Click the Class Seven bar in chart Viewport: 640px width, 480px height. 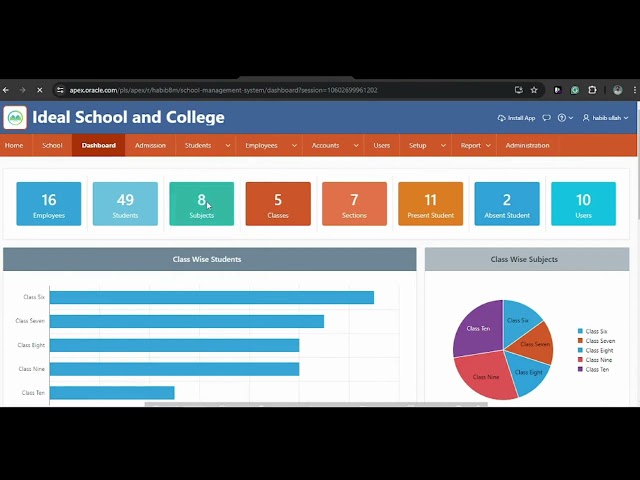click(x=187, y=321)
